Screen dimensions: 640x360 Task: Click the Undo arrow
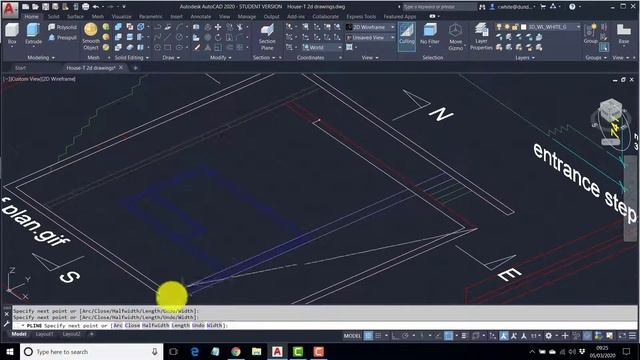(x=96, y=7)
